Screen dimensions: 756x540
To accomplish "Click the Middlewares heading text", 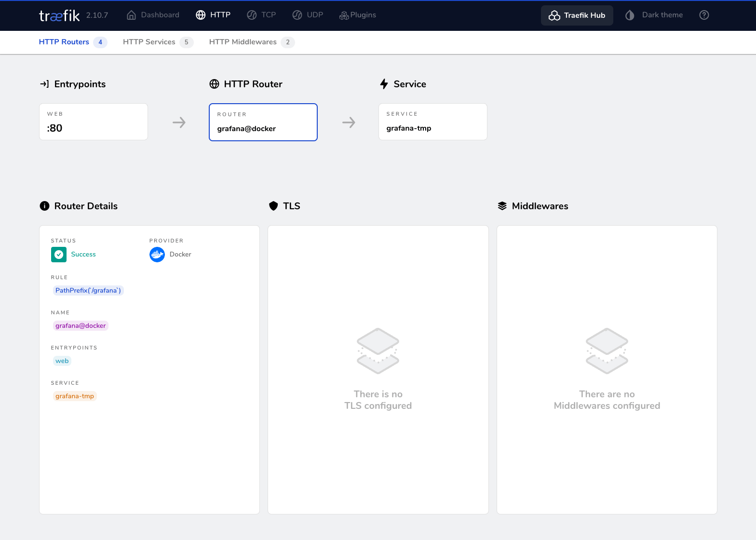I will click(540, 206).
